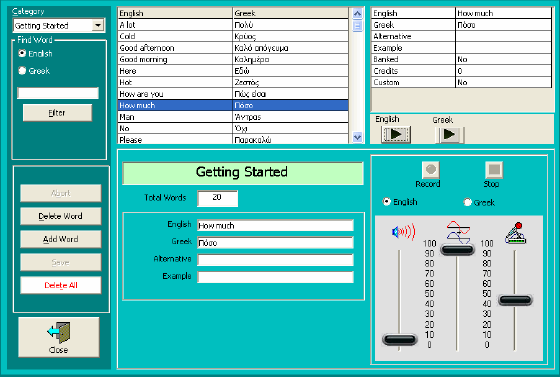The image size is (560, 377).
Task: Select the 'Good morning' row
Action: pos(233,59)
